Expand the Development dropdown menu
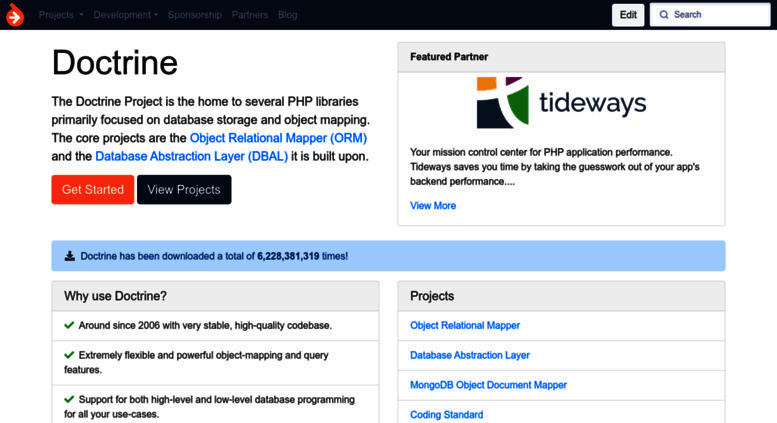The width and height of the screenshot is (777, 423). [126, 15]
